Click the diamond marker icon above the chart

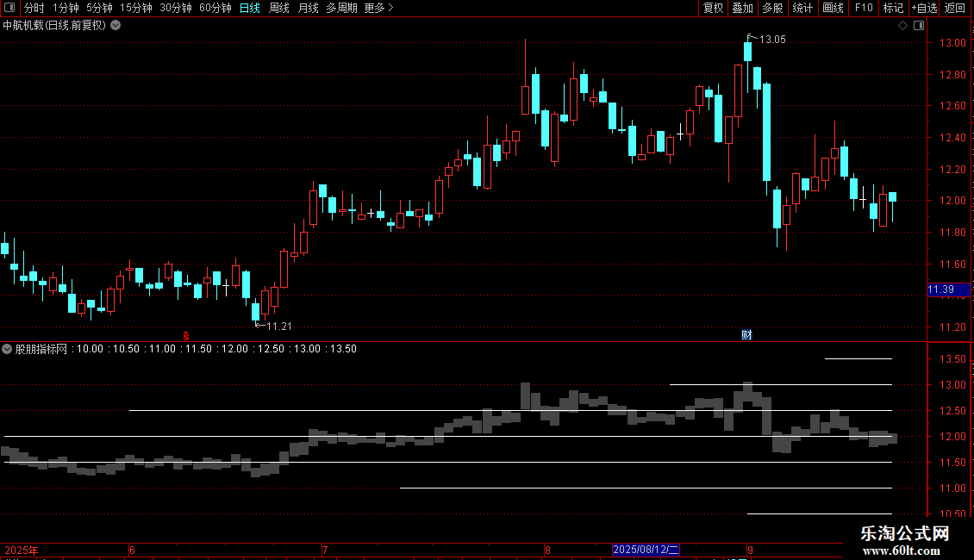(902, 26)
